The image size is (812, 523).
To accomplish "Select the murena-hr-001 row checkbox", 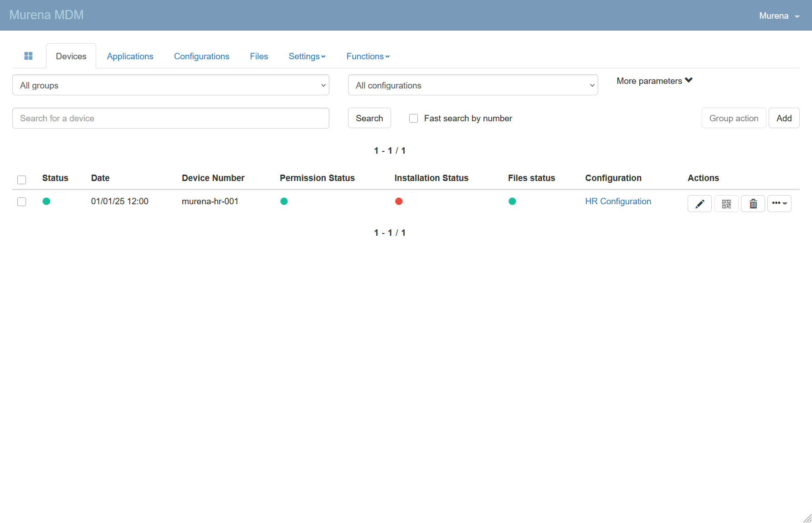I will (21, 202).
